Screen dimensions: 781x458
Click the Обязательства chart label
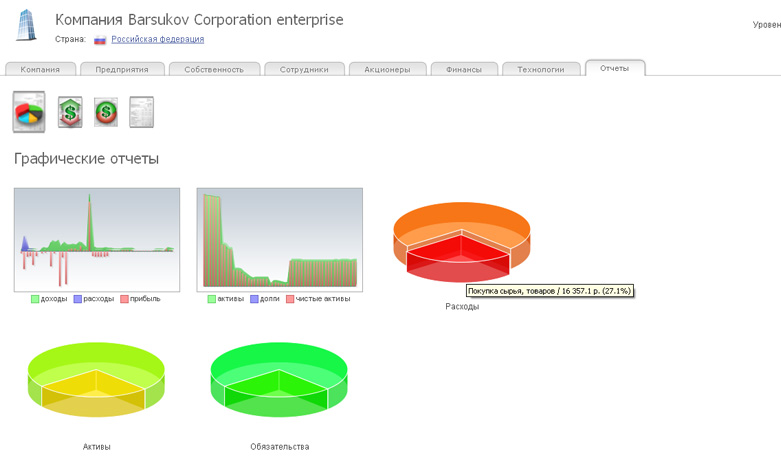[x=279, y=447]
